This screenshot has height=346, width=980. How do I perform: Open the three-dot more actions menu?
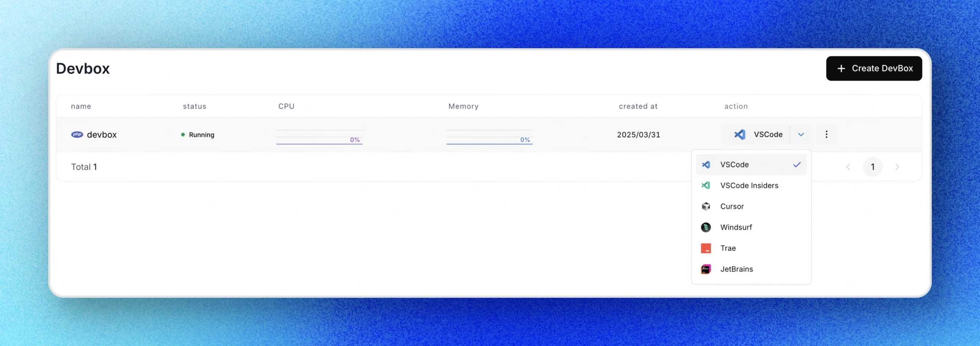point(826,134)
